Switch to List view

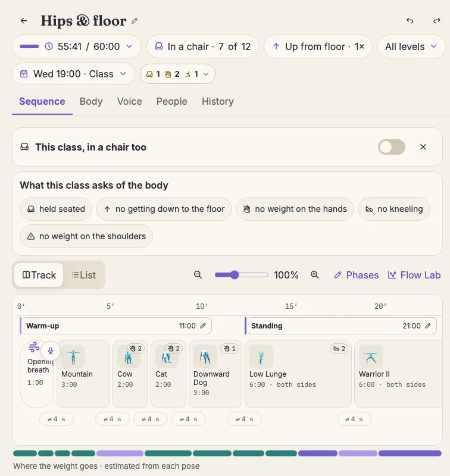point(84,275)
